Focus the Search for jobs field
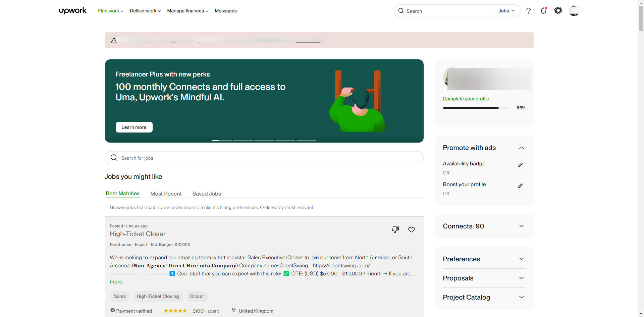 pos(264,158)
